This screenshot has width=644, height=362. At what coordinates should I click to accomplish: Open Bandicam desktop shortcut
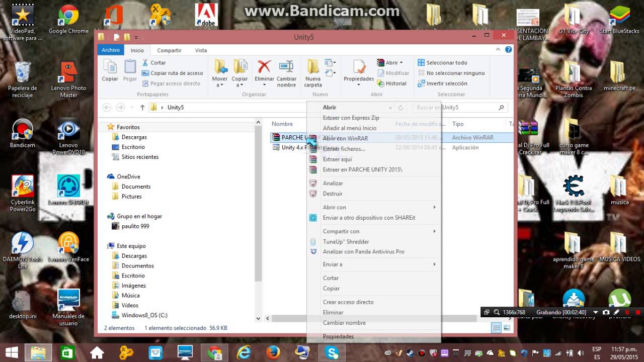pyautogui.click(x=23, y=134)
